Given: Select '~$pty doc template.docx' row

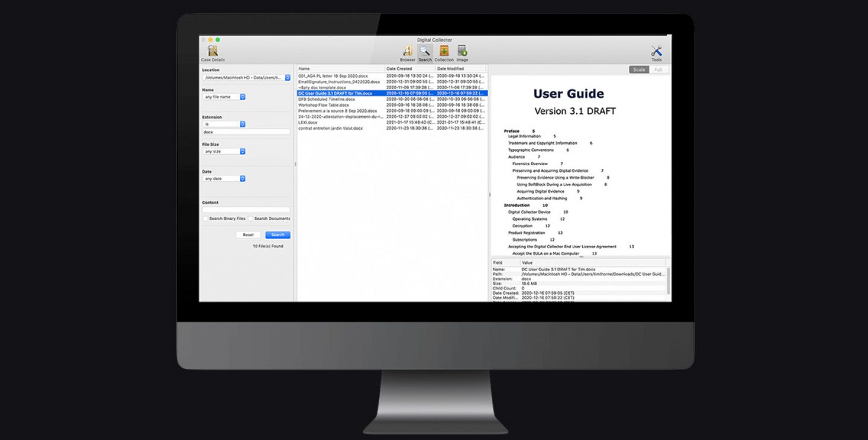Looking at the screenshot, I should (392, 87).
